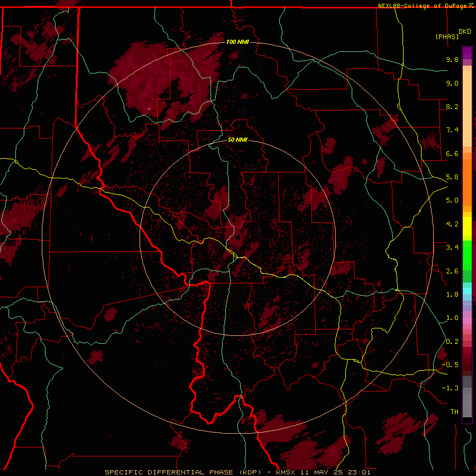
Task: Click the pink color bar segment
Action: point(467,321)
